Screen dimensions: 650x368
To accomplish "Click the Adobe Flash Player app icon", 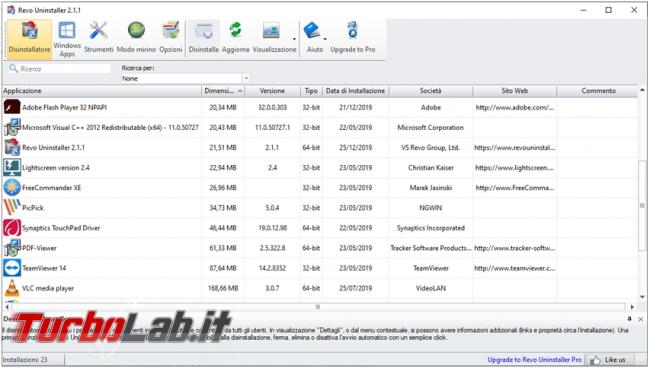I will [x=12, y=107].
